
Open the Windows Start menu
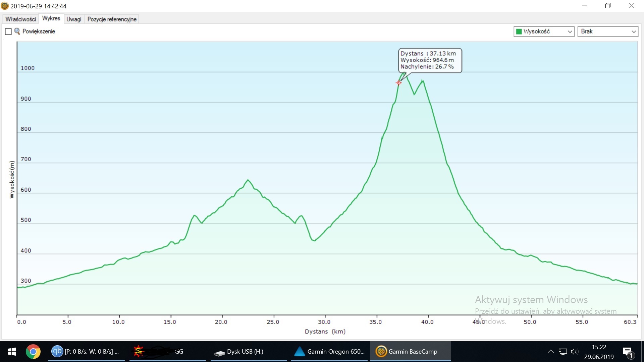[x=12, y=352]
